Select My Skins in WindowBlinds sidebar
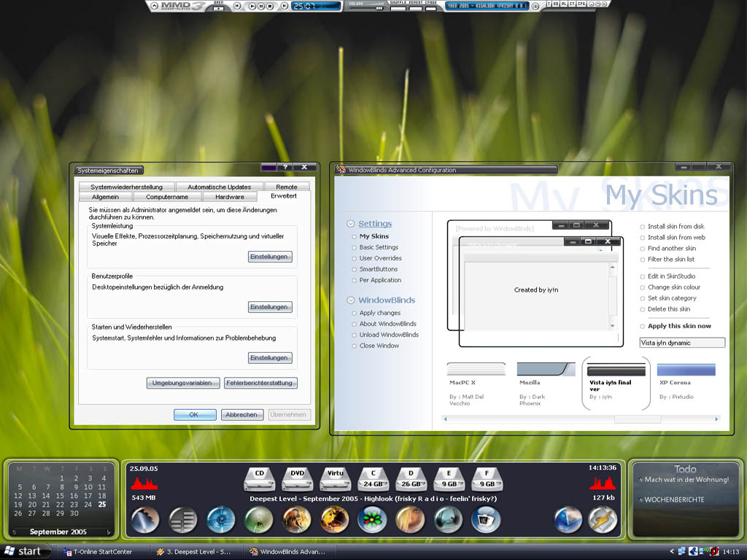Viewport: 747px width, 560px height. tap(374, 236)
